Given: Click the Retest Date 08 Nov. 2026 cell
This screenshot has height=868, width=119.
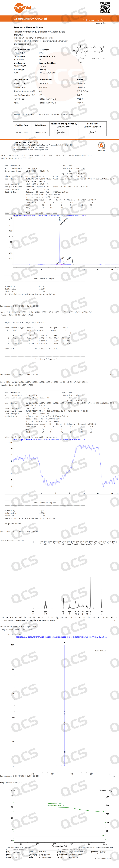Looking at the screenshot, I should [40, 132].
